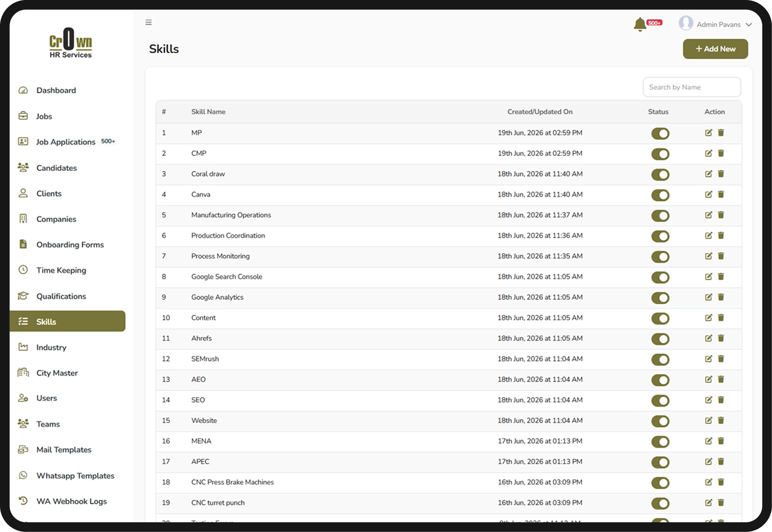The image size is (772, 532).
Task: Click edit icon for Coral draw skill
Action: [709, 174]
